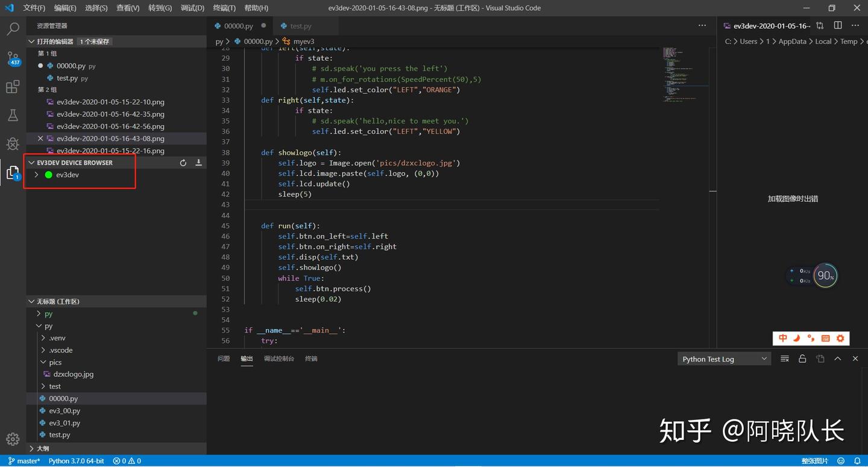
Task: Open the Extensions view
Action: [13, 86]
